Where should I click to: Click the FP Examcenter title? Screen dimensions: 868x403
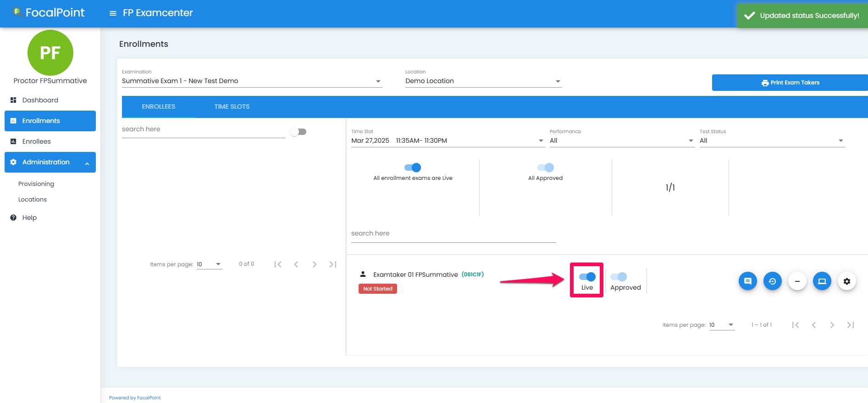[158, 13]
